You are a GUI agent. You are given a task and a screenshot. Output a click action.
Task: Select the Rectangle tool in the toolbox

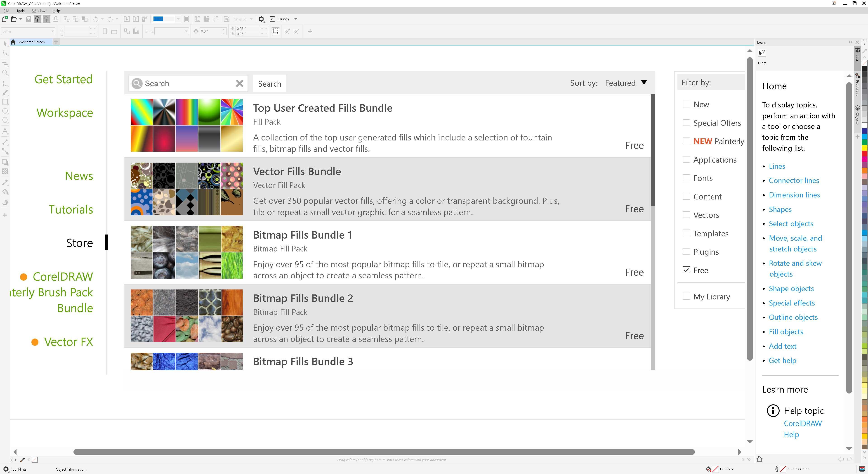point(5,102)
